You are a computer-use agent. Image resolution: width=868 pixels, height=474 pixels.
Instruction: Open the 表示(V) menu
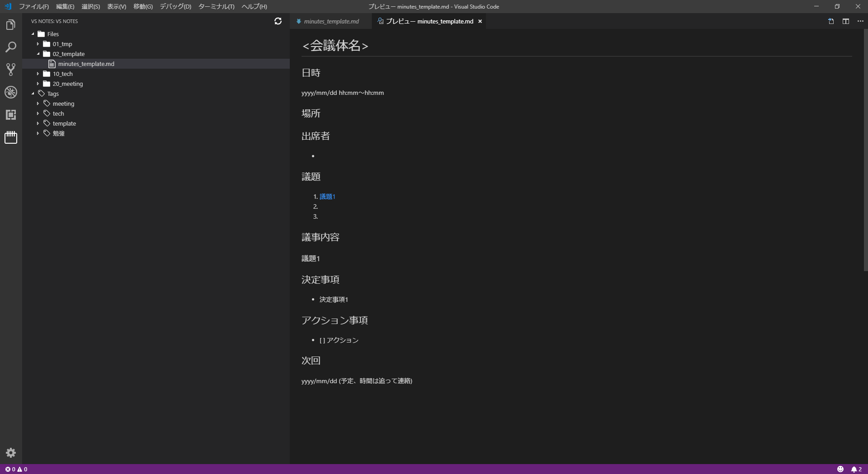[117, 6]
